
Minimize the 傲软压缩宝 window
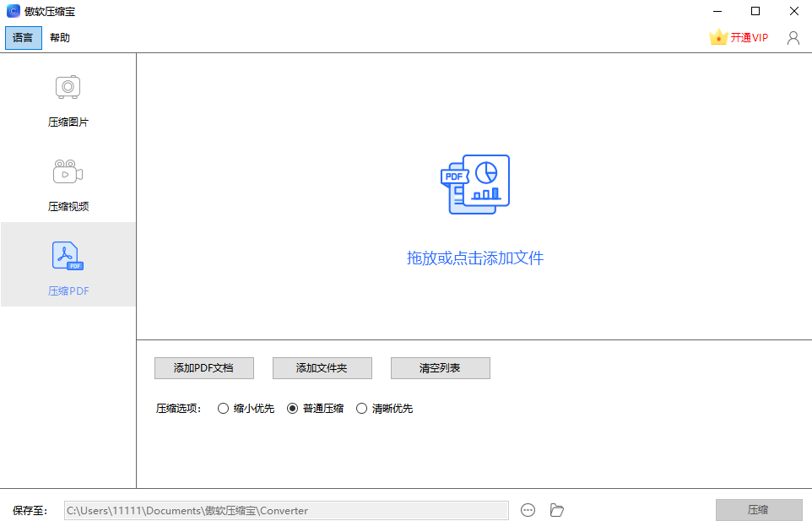pos(717,11)
